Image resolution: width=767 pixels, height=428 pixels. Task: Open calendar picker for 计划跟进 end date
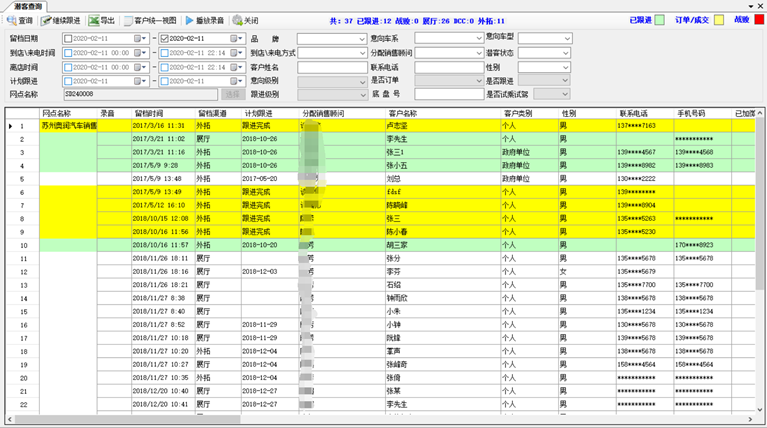tap(236, 81)
